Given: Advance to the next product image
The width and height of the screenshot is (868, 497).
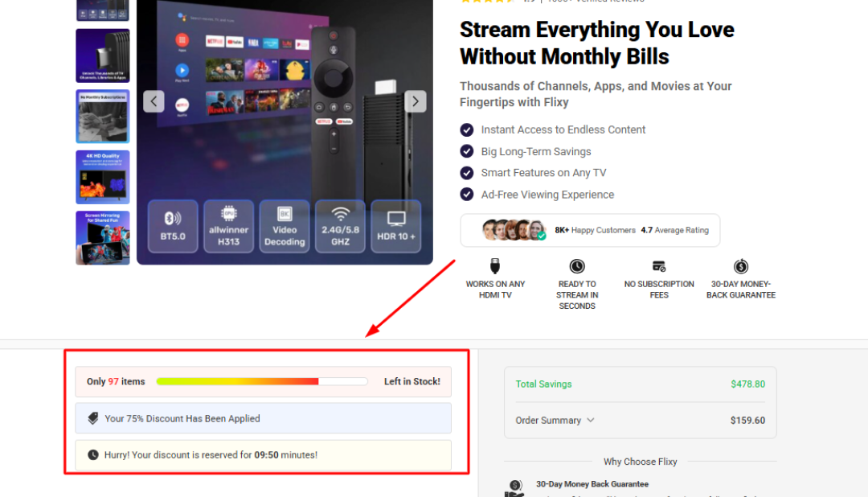Looking at the screenshot, I should (416, 101).
